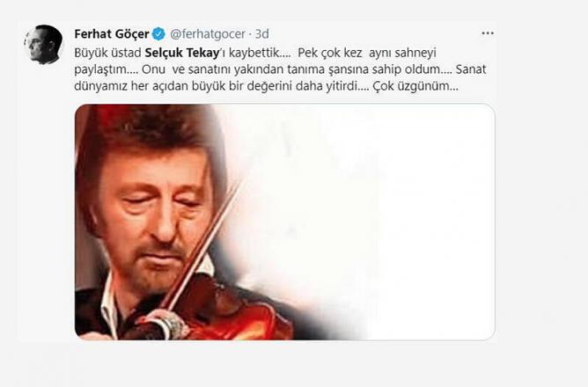Click the bold Selçuk Tekay name in the tweet
The width and height of the screenshot is (588, 387).
[182, 53]
